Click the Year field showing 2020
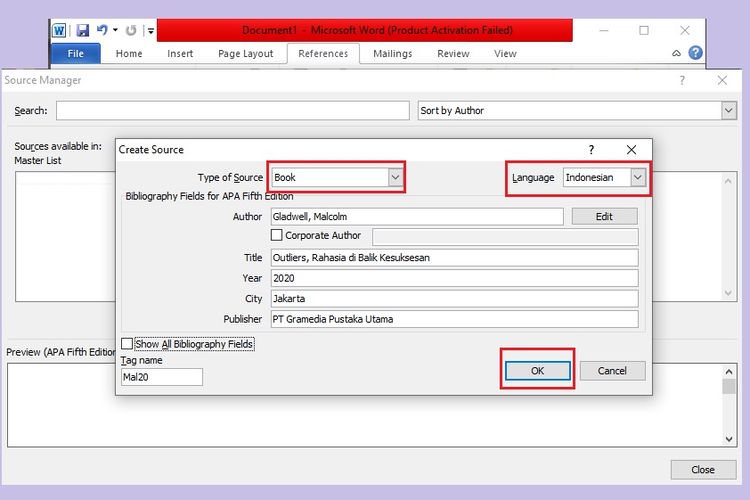The image size is (750, 500). pyautogui.click(x=454, y=278)
